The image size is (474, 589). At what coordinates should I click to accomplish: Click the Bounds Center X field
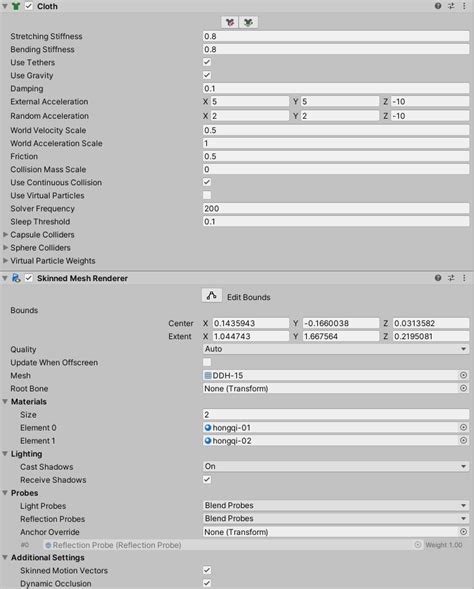pyautogui.click(x=251, y=323)
